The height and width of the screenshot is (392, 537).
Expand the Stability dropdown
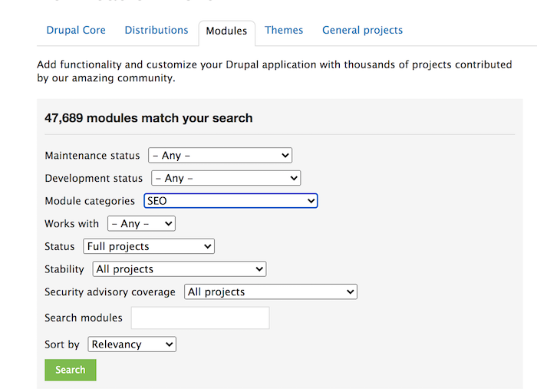click(x=180, y=269)
